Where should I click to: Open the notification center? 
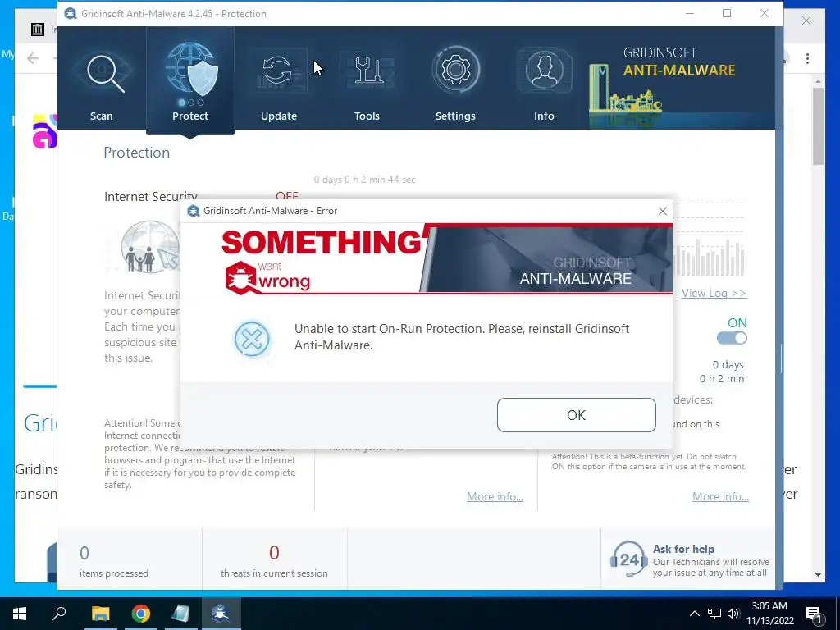(x=815, y=614)
